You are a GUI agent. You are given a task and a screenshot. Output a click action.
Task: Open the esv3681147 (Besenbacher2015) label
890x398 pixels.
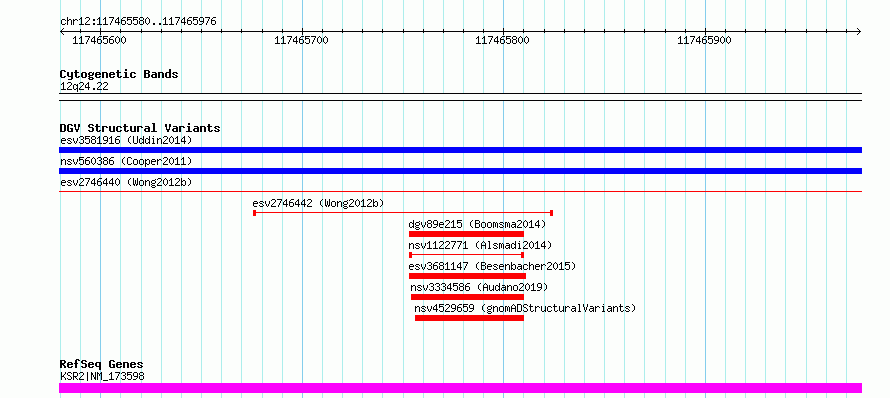click(x=492, y=266)
